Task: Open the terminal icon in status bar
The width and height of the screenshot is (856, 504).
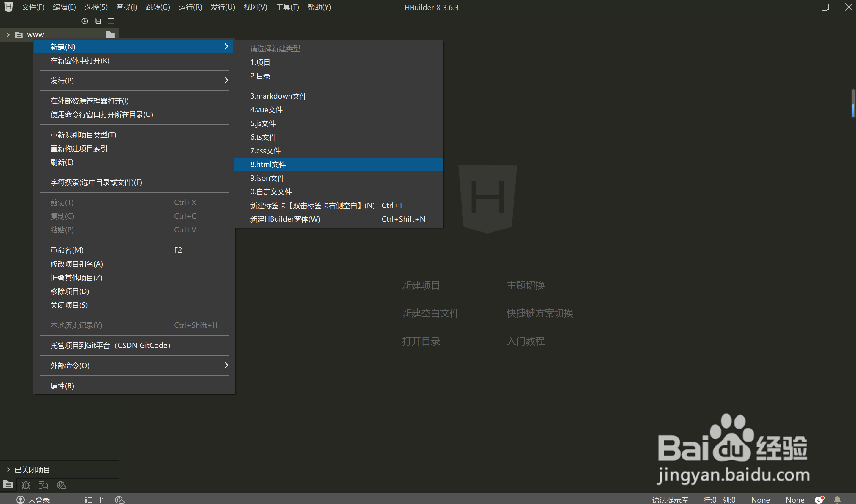Action: coord(104,500)
